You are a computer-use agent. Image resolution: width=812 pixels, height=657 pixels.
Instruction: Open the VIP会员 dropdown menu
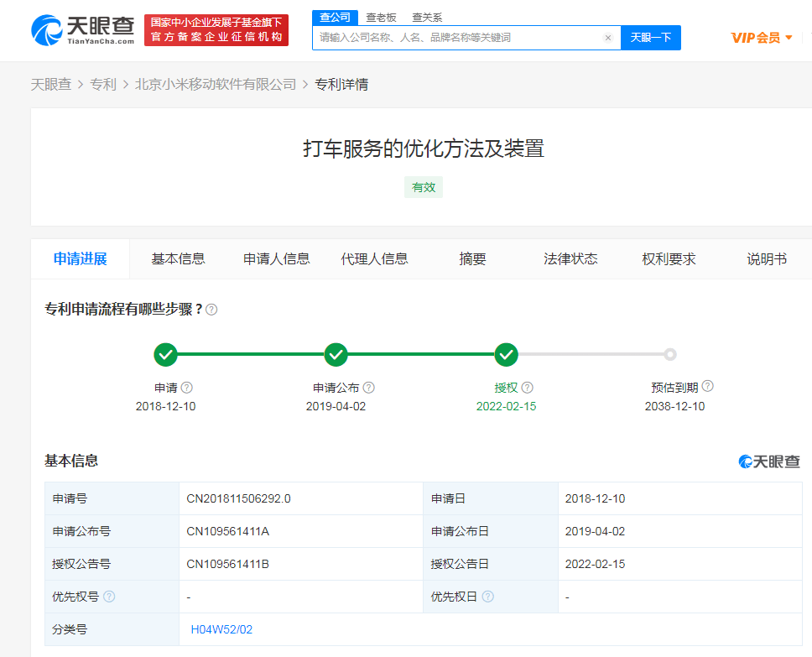[761, 38]
